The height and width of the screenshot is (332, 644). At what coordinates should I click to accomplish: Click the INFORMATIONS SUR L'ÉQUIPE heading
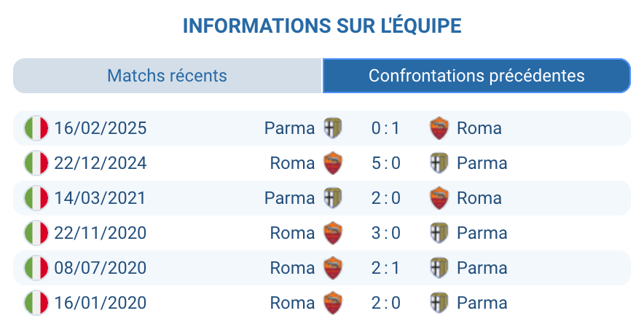(x=322, y=26)
